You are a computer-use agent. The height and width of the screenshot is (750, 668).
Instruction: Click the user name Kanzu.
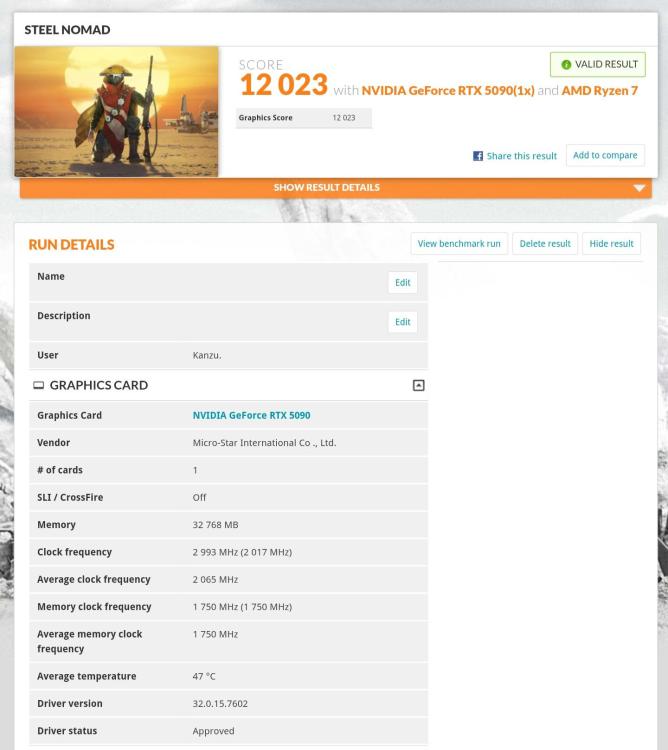207,355
